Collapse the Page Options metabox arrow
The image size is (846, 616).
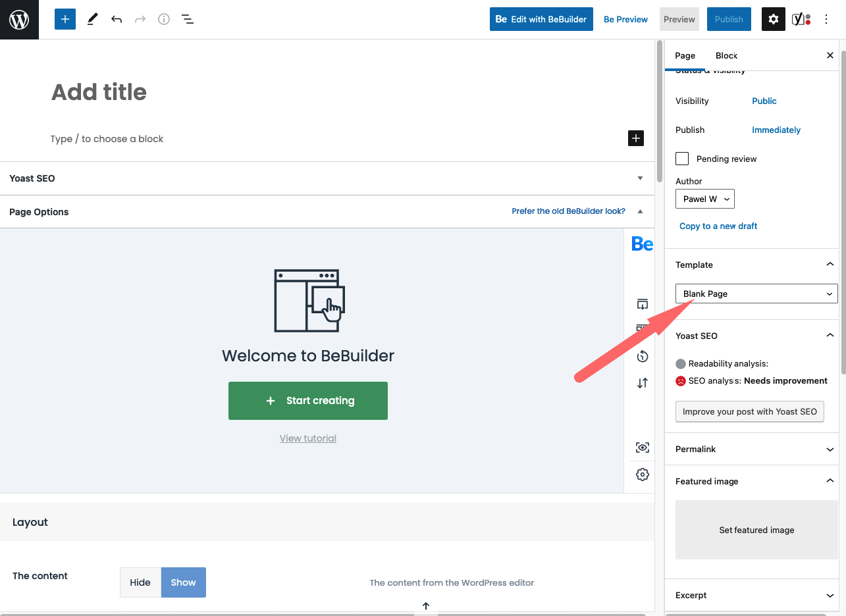coord(641,212)
